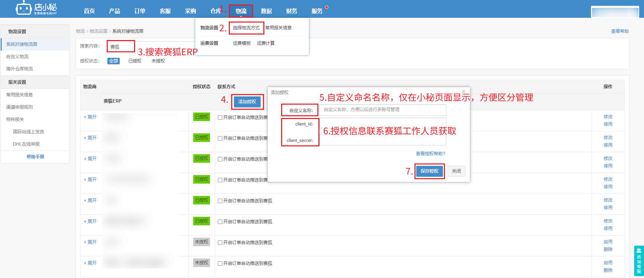
Task: Click the client_id input field
Action: (x=383, y=124)
